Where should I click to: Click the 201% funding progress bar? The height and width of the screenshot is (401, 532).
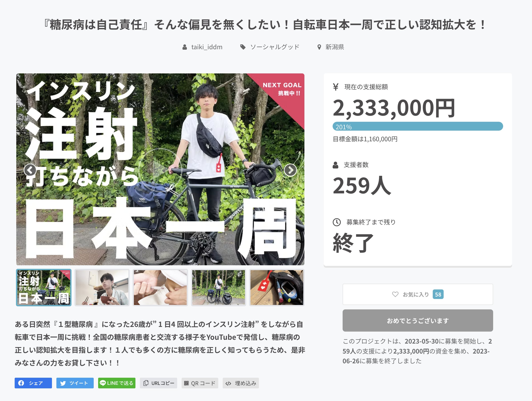coord(418,126)
